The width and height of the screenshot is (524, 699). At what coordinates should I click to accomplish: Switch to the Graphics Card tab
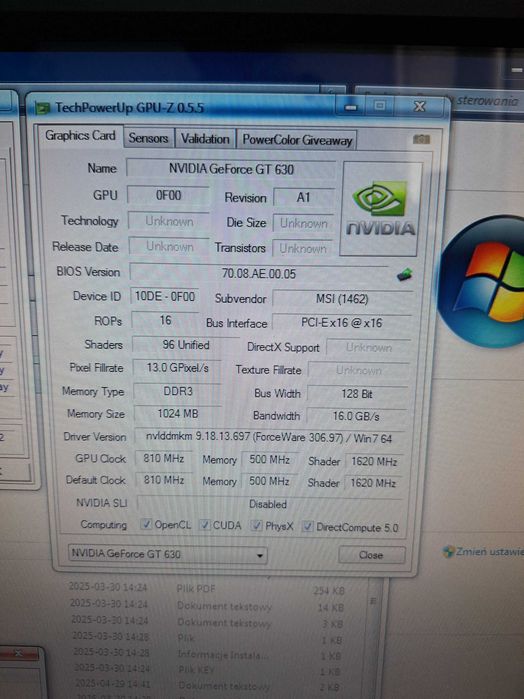pos(80,136)
